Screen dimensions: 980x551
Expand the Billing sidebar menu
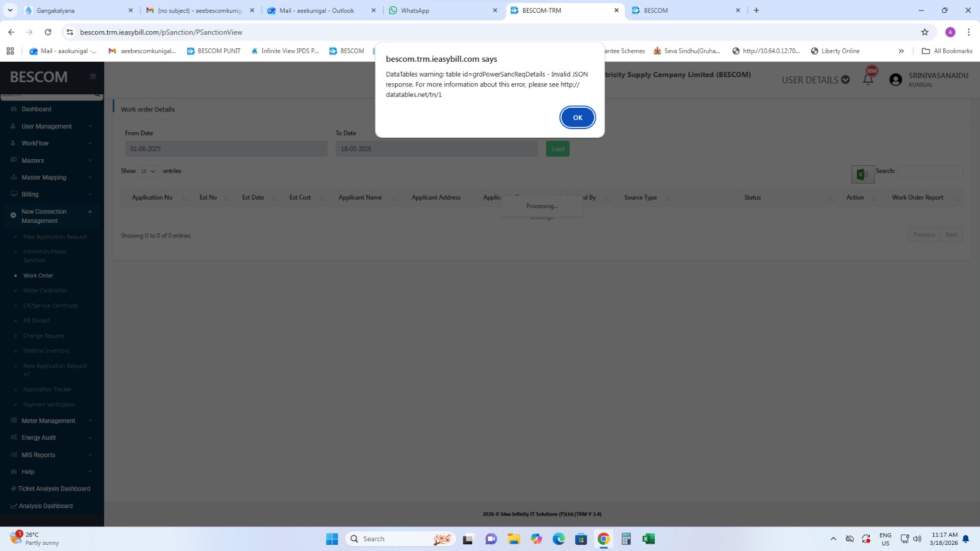click(x=52, y=194)
